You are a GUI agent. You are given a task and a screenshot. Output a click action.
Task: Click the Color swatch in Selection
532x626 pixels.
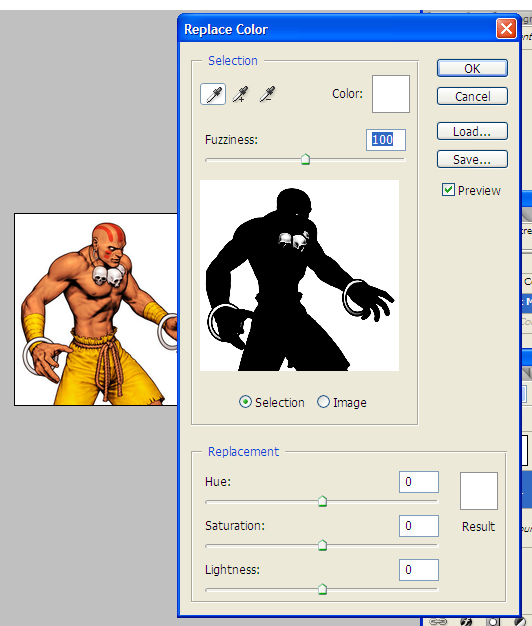pos(391,94)
